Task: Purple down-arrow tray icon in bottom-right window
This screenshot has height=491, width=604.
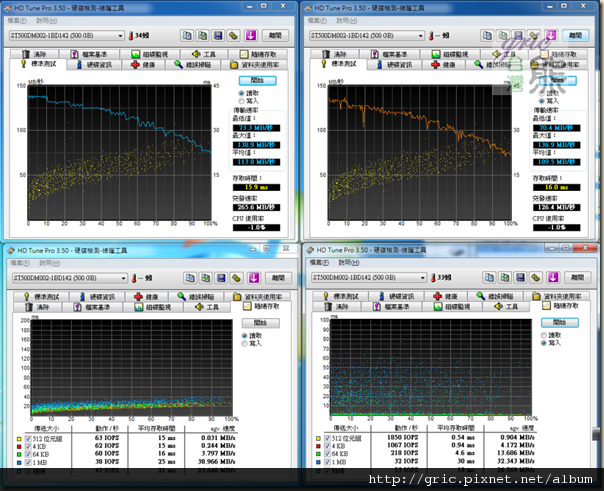Action: coord(553,277)
